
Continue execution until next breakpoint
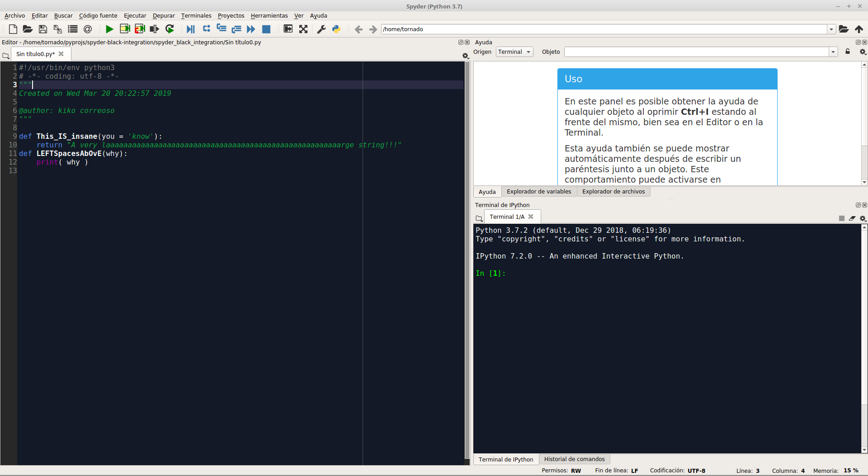tap(251, 29)
